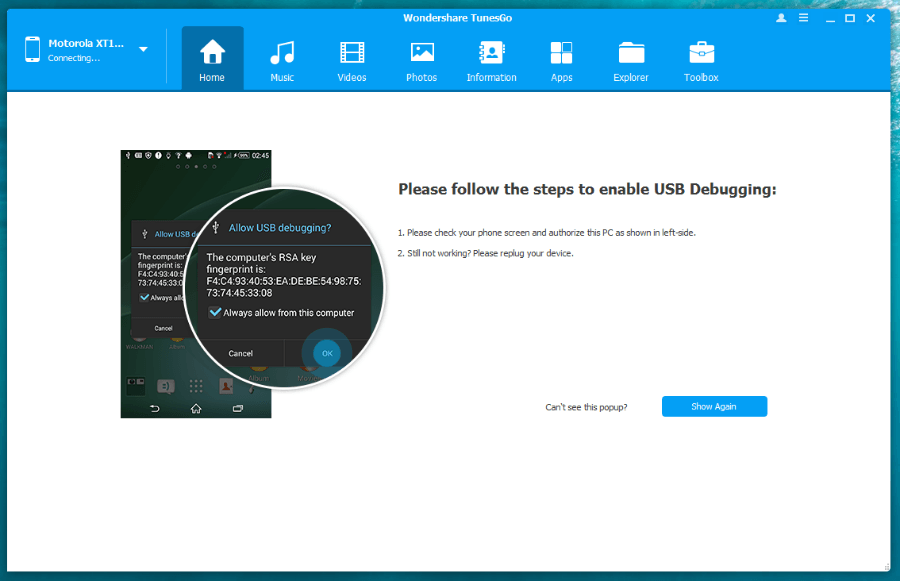Open the Videos tab
The height and width of the screenshot is (581, 900).
pos(352,59)
